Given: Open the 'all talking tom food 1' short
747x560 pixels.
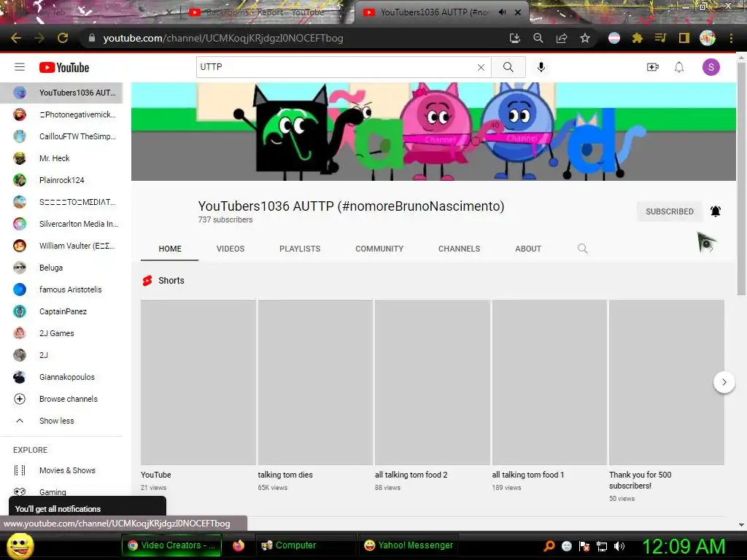Looking at the screenshot, I should (549, 382).
